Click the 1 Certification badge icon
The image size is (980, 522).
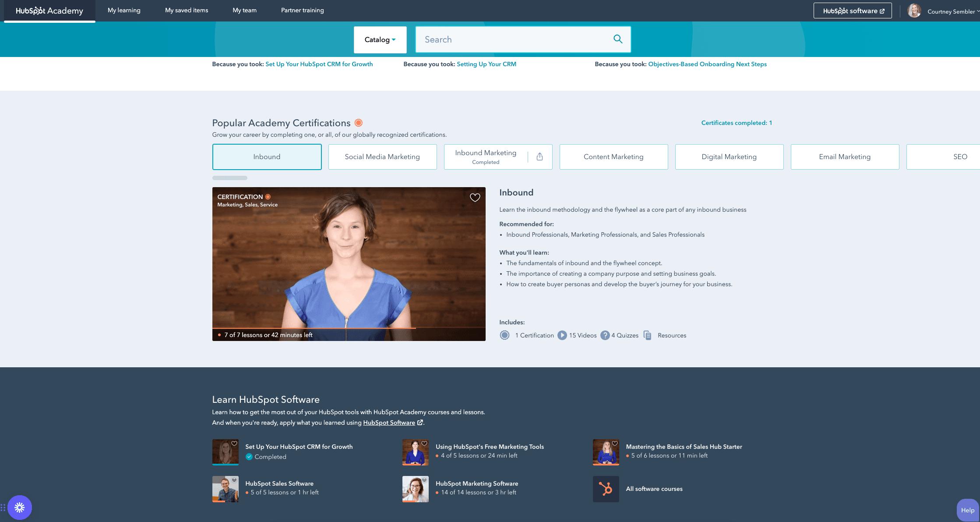tap(504, 335)
